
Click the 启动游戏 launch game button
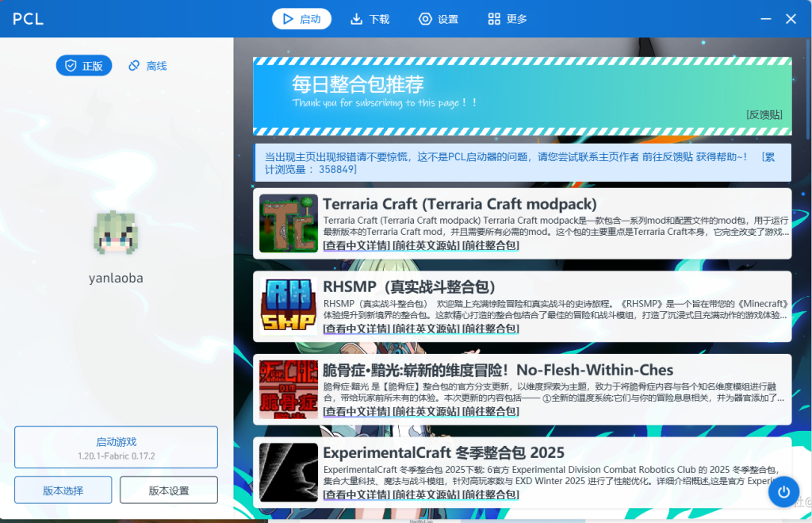click(116, 448)
